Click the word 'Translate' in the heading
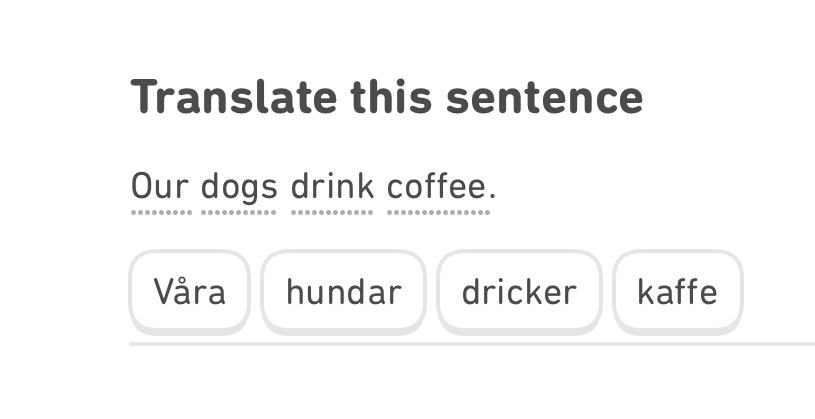 point(234,97)
